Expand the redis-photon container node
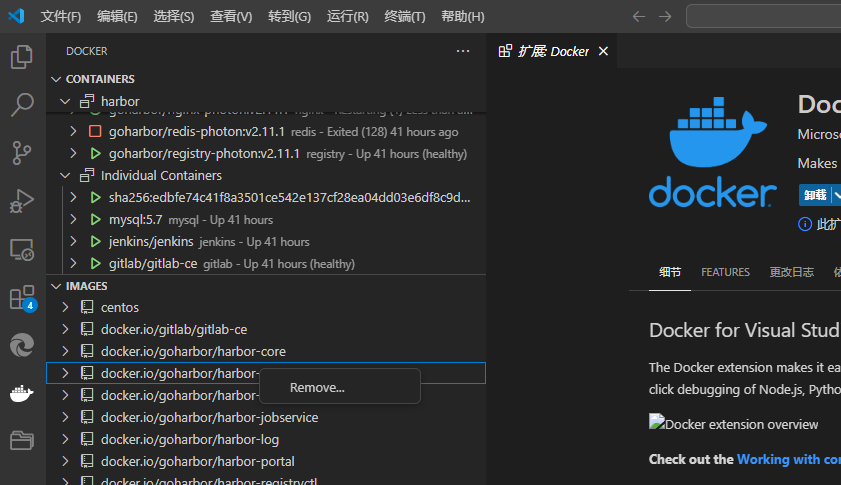The height and width of the screenshot is (485, 841). 73,131
